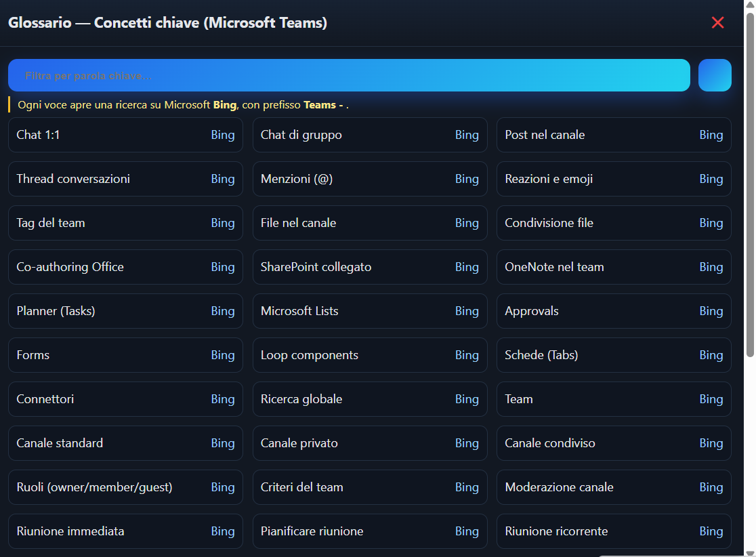
Task: Select the 'Approvals' label
Action: [x=532, y=311]
